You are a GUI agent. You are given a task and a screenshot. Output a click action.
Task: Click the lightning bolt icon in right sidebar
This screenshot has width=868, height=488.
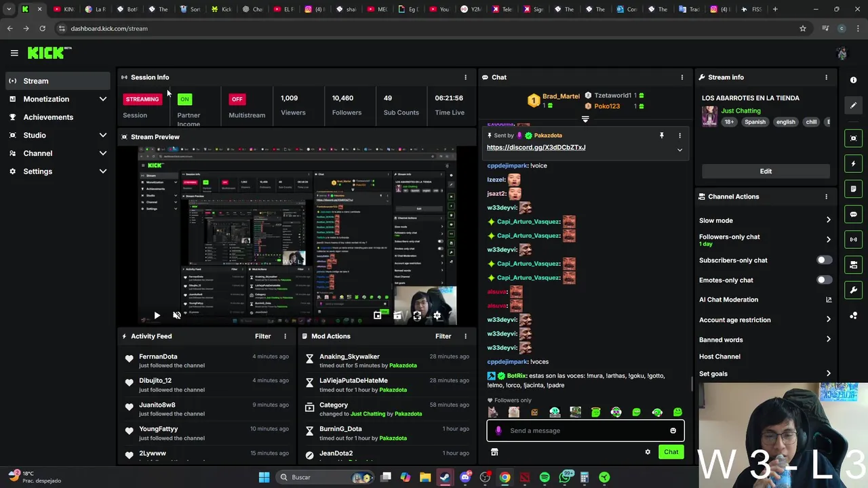853,163
